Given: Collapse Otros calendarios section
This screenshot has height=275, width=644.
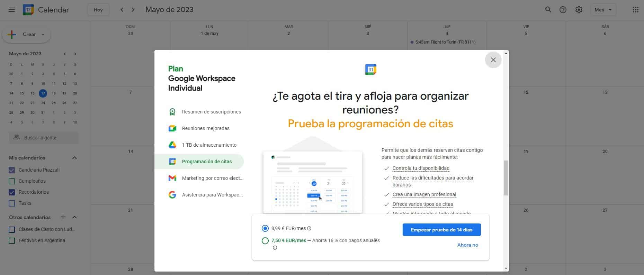Looking at the screenshot, I should (x=74, y=217).
